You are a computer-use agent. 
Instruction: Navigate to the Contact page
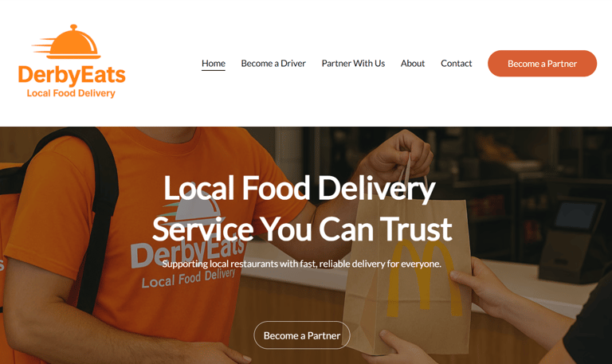(457, 63)
